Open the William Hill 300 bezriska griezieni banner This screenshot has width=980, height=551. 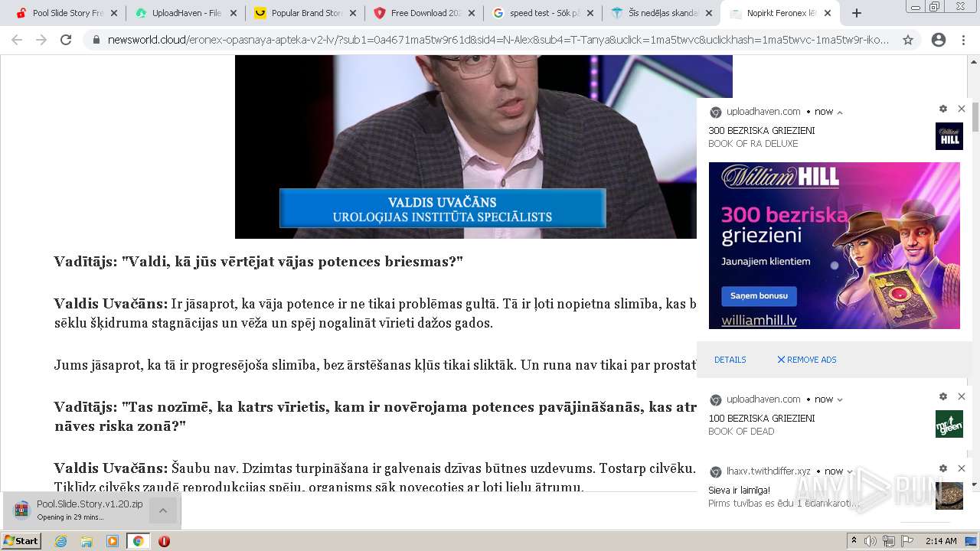click(835, 246)
